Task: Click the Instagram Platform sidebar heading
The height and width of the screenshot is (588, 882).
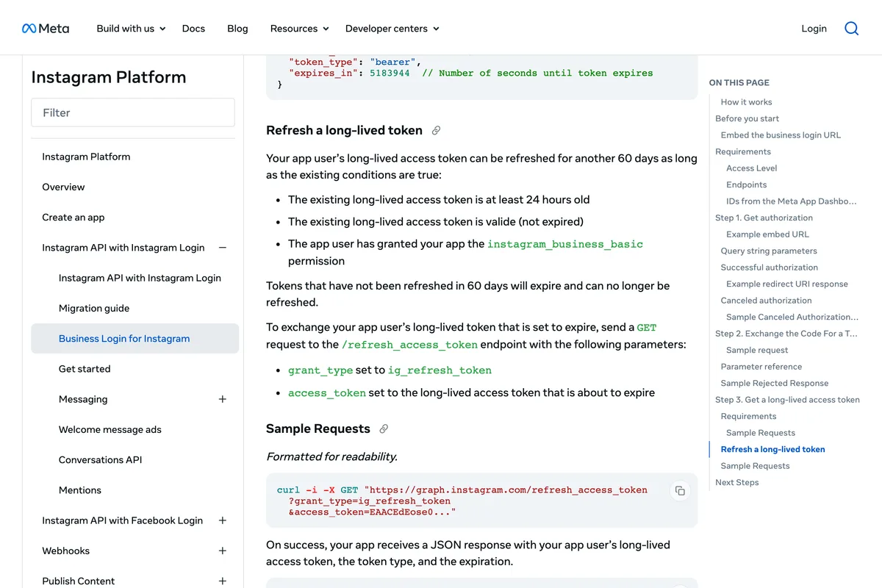Action: tap(109, 77)
